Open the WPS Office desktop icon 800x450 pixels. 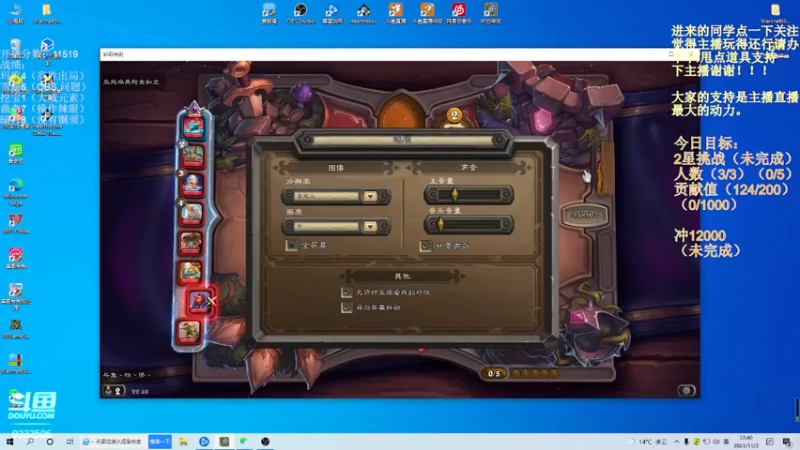(16, 223)
